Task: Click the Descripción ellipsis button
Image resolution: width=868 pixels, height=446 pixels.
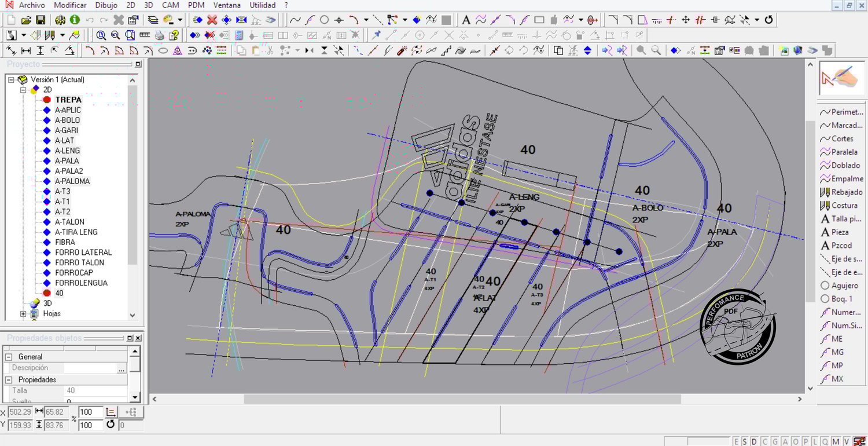Action: tap(122, 368)
